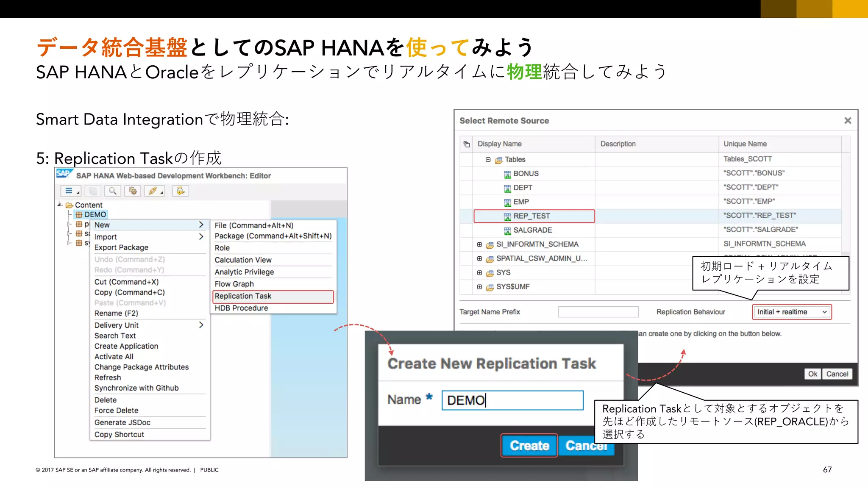This screenshot has width=868, height=488.
Task: Close the Select Remote Source dialog
Action: point(848,121)
